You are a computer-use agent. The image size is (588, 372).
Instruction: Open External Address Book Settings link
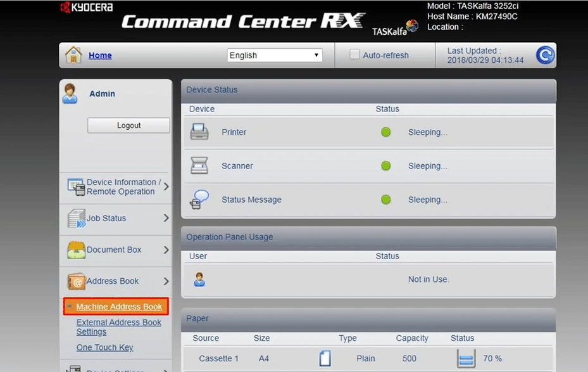[118, 327]
